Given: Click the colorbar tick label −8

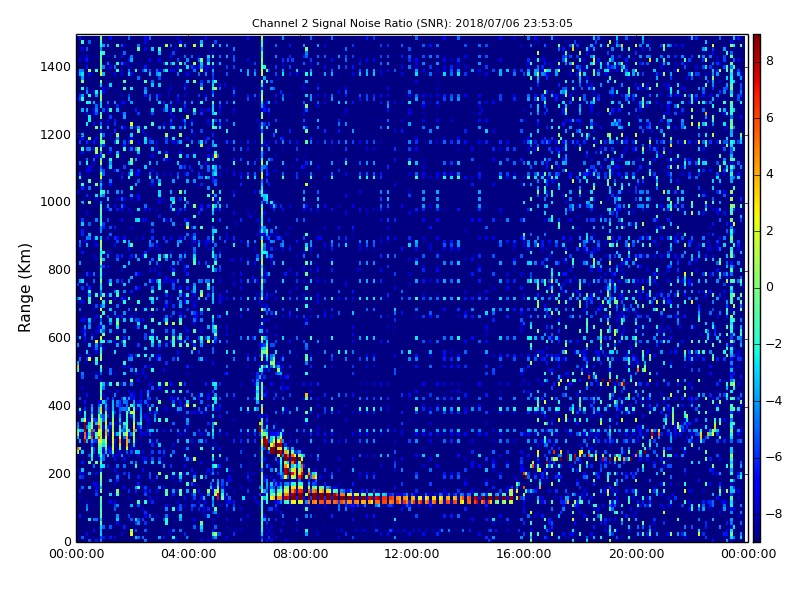Looking at the screenshot, I should [774, 514].
